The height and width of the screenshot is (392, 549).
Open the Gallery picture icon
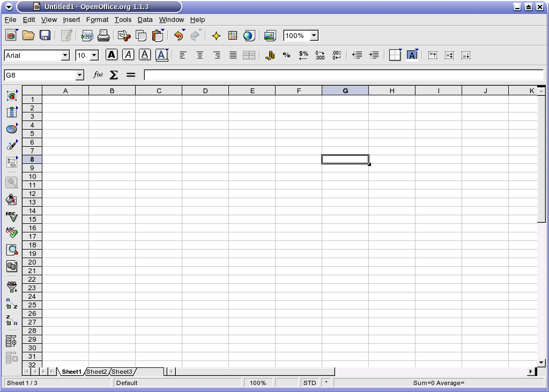[x=270, y=35]
